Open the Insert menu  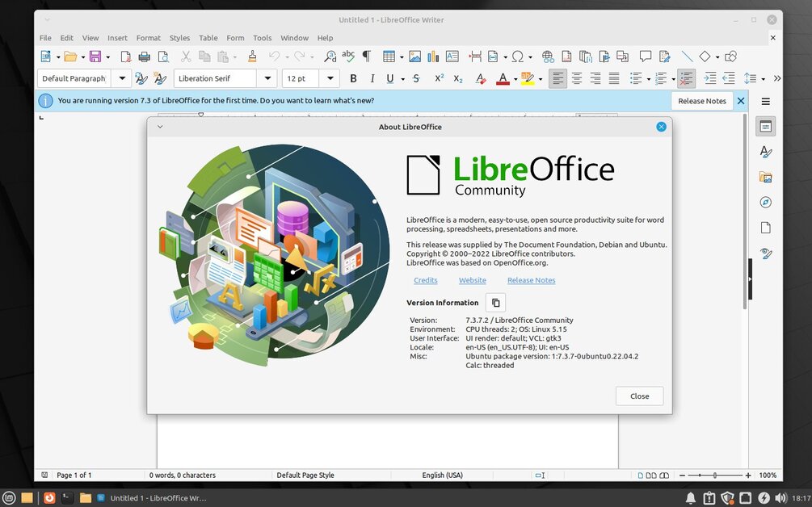click(x=117, y=38)
